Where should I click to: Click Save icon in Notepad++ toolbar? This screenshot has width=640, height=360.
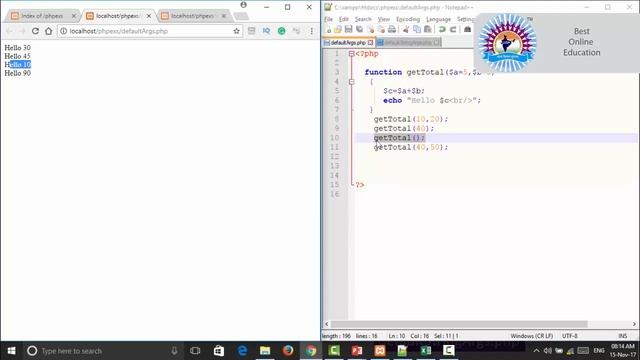tap(348, 29)
